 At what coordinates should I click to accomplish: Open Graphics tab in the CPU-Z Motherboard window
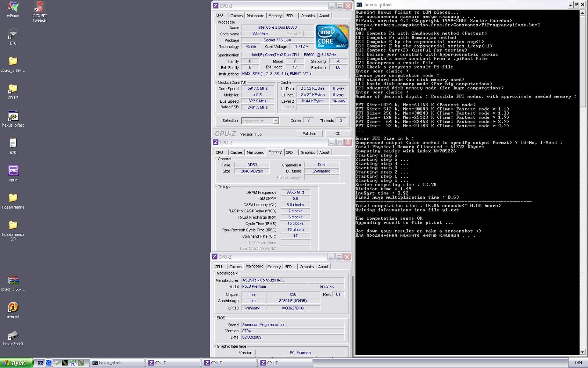click(307, 267)
